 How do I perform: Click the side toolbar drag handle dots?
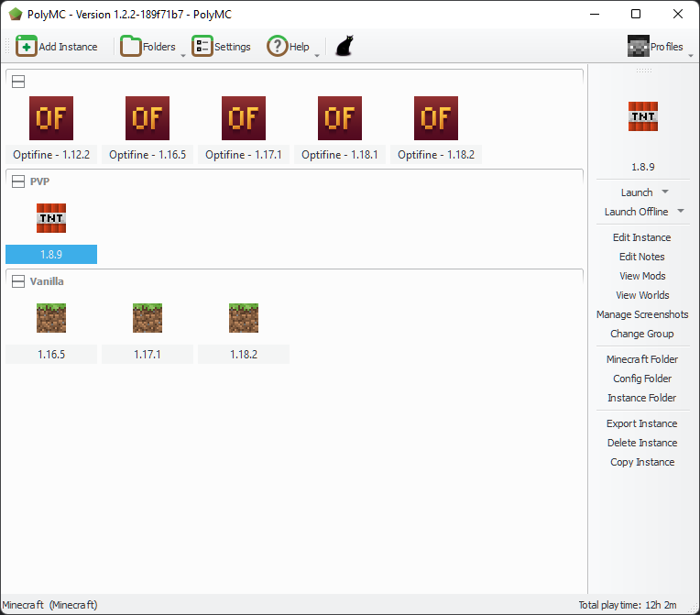pyautogui.click(x=644, y=71)
